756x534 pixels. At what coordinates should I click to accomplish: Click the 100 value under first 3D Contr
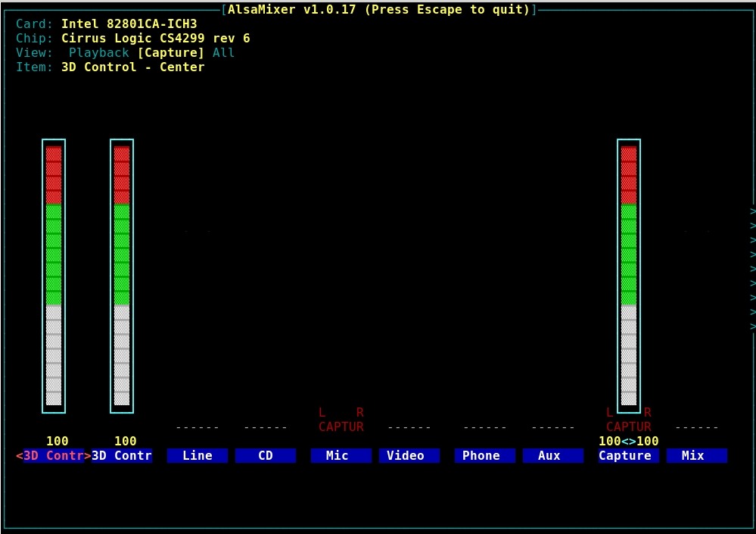(x=58, y=442)
